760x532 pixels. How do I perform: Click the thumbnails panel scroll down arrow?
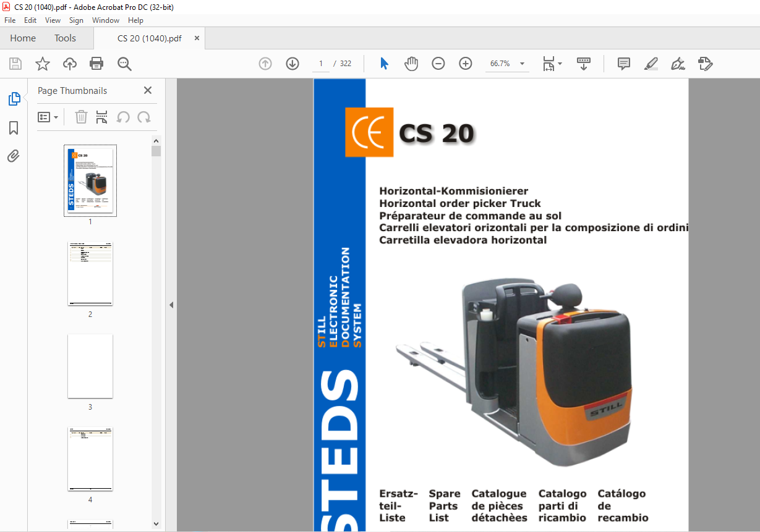click(156, 524)
